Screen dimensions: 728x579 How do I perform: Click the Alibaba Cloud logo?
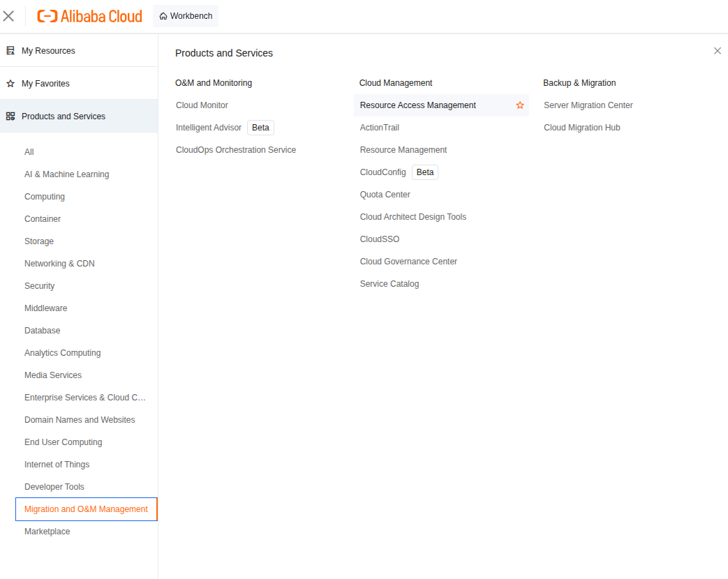[x=89, y=16]
